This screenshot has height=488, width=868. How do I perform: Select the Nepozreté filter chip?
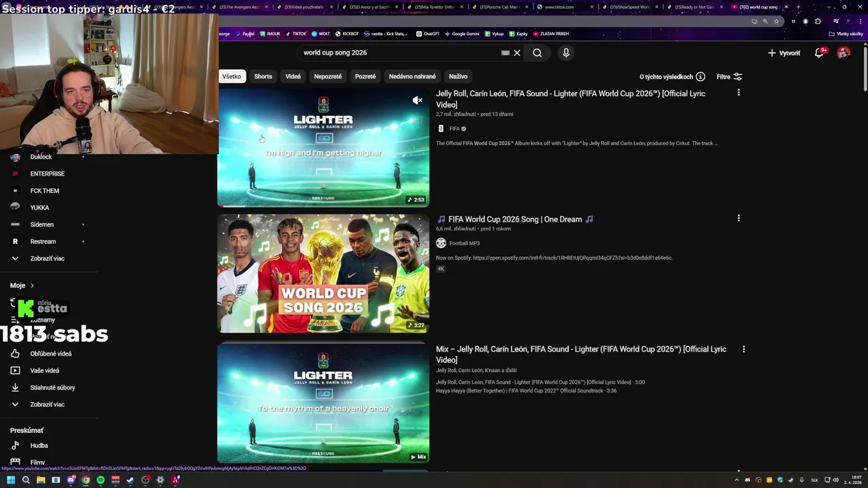tap(328, 77)
